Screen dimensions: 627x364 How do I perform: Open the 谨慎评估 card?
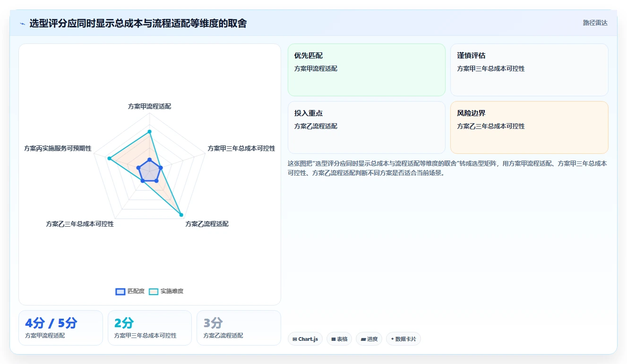click(x=529, y=70)
